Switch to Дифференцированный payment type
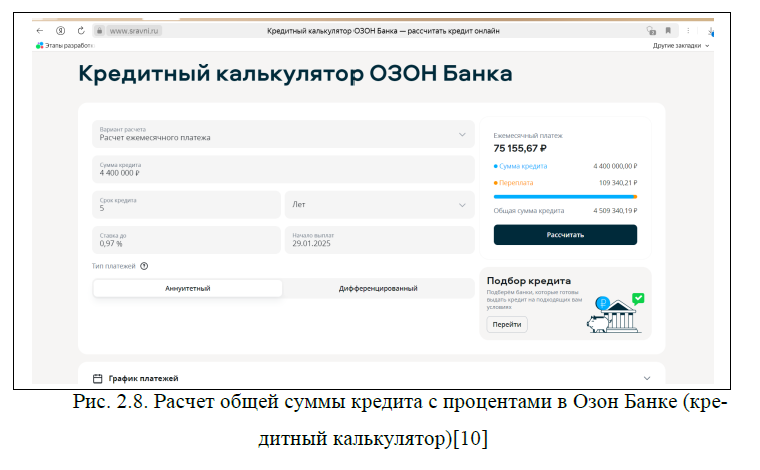 click(378, 288)
